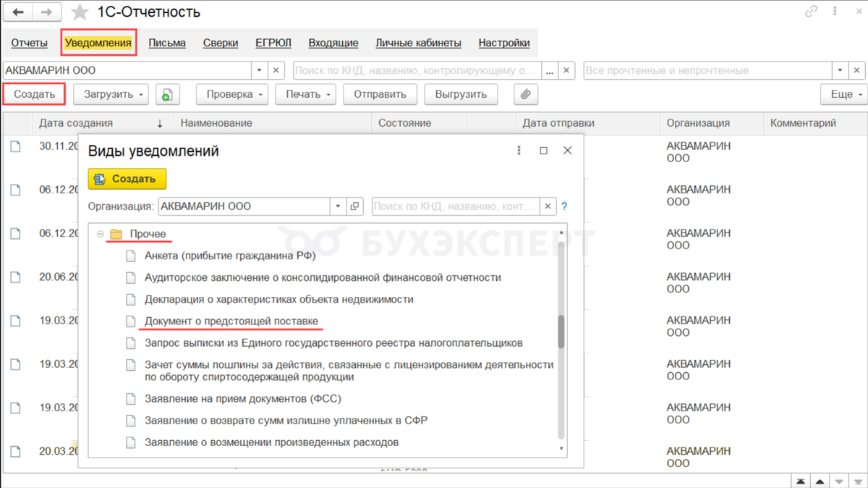This screenshot has width=868, height=488.
Task: Clear the main КНД search field with its X
Action: [x=567, y=71]
